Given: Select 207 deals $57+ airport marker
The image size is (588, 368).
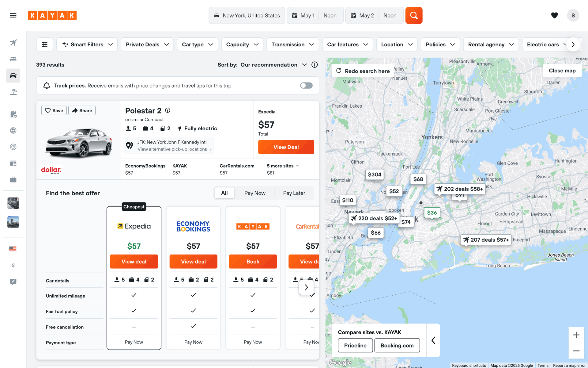Looking at the screenshot, I should tap(486, 240).
